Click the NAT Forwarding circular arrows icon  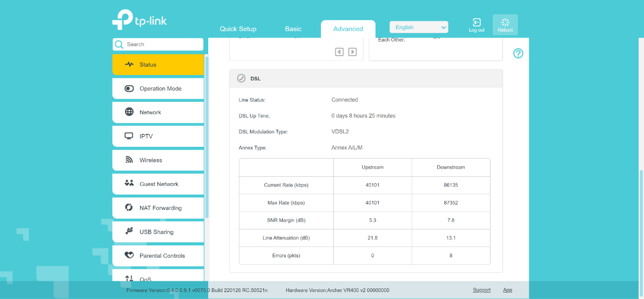tap(129, 207)
